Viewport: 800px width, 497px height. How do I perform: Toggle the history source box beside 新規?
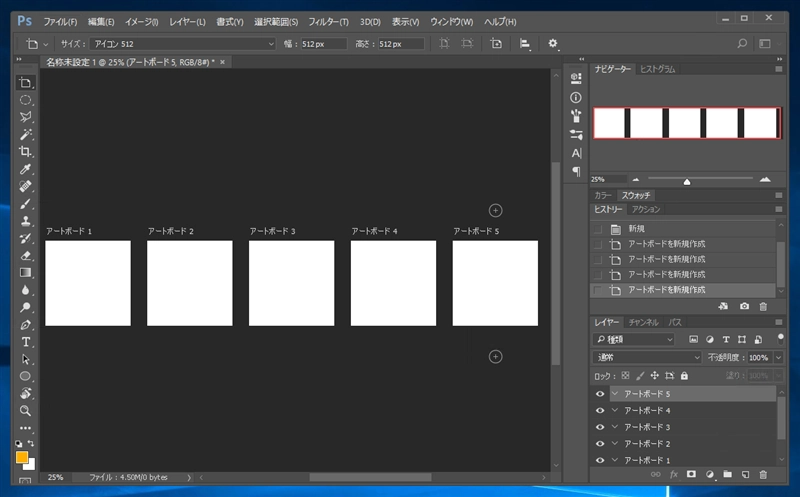click(598, 228)
